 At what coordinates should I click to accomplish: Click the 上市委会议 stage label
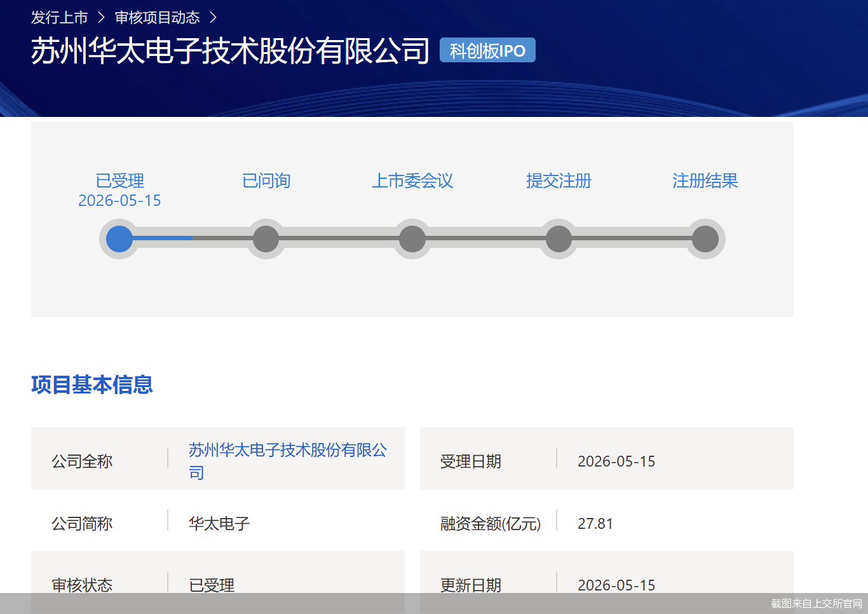[412, 181]
